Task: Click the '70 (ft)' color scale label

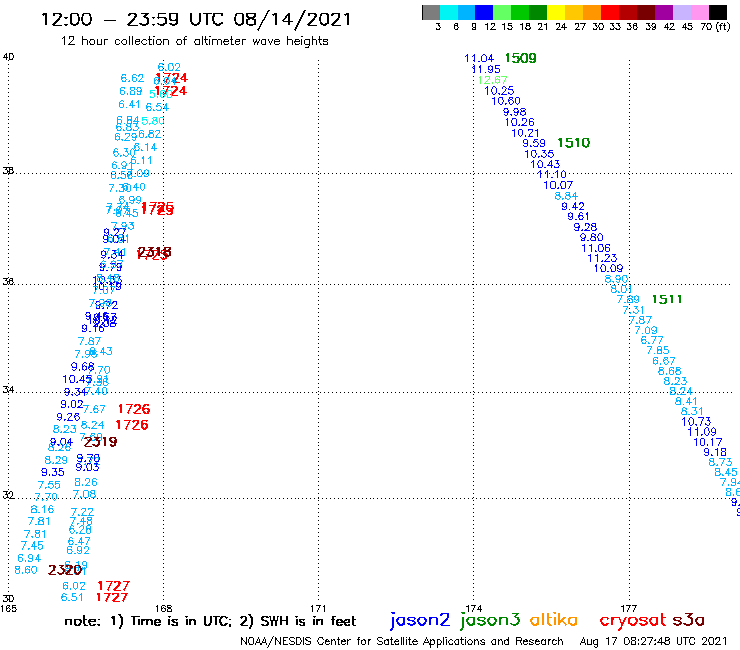Action: 715,26
